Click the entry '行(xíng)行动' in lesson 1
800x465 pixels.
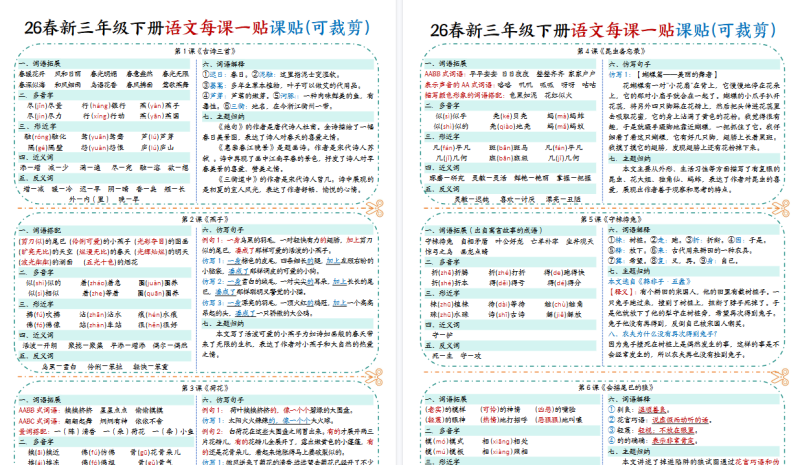point(104,116)
